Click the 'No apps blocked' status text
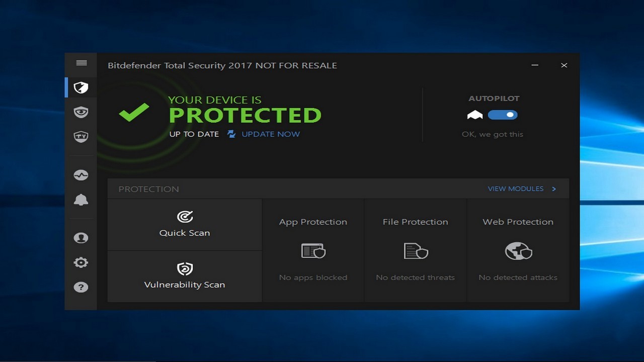 point(313,278)
